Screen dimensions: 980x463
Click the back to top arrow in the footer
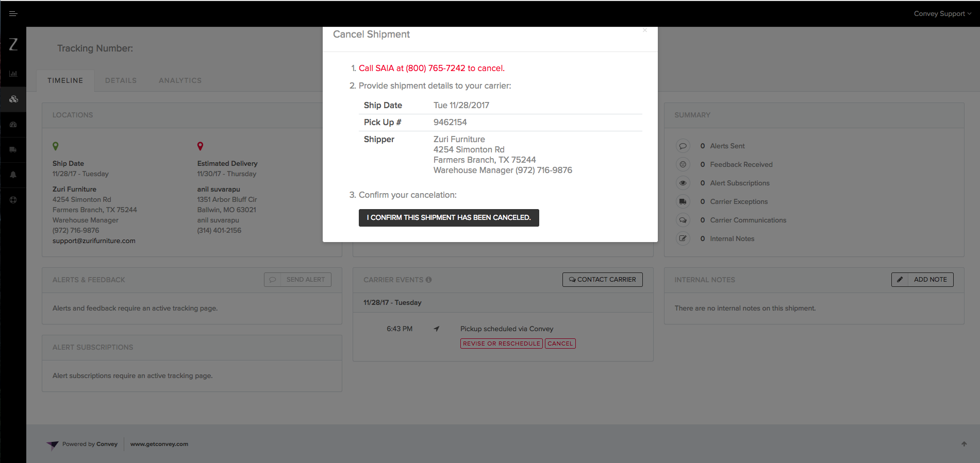[964, 444]
